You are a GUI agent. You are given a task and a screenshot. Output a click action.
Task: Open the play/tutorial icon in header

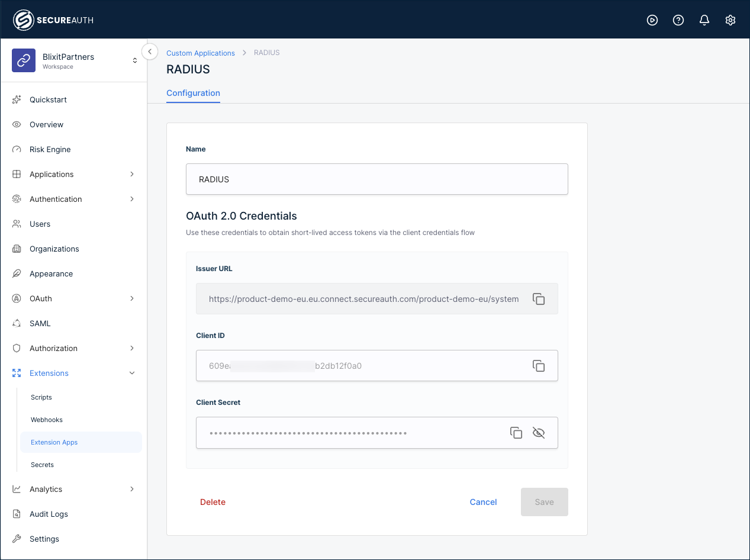point(652,20)
